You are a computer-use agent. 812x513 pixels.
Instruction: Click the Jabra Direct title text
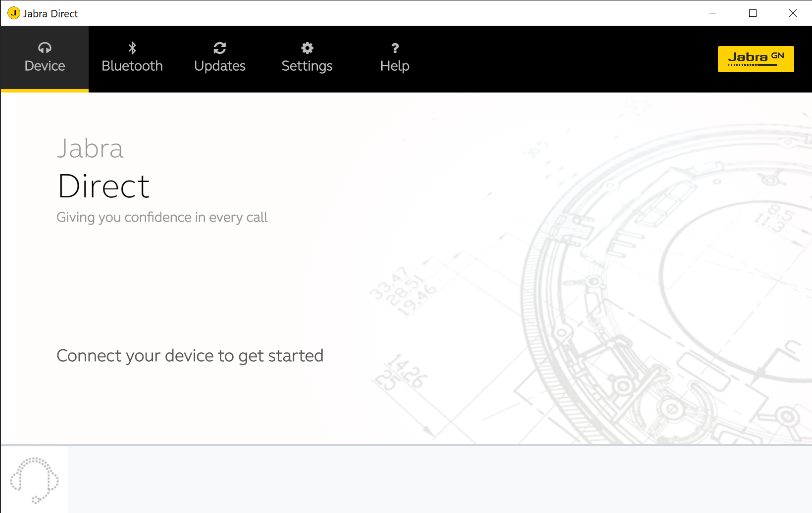51,13
